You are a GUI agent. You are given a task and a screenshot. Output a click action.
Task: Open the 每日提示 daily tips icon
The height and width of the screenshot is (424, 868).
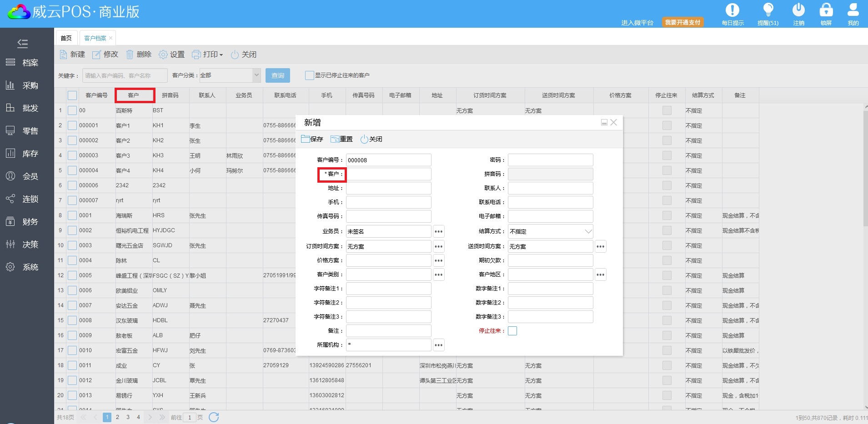732,10
